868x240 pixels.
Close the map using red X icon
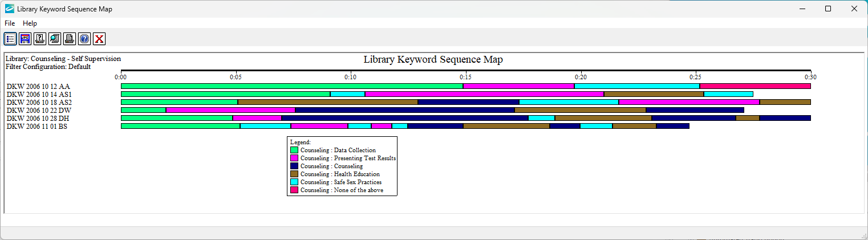[x=99, y=39]
